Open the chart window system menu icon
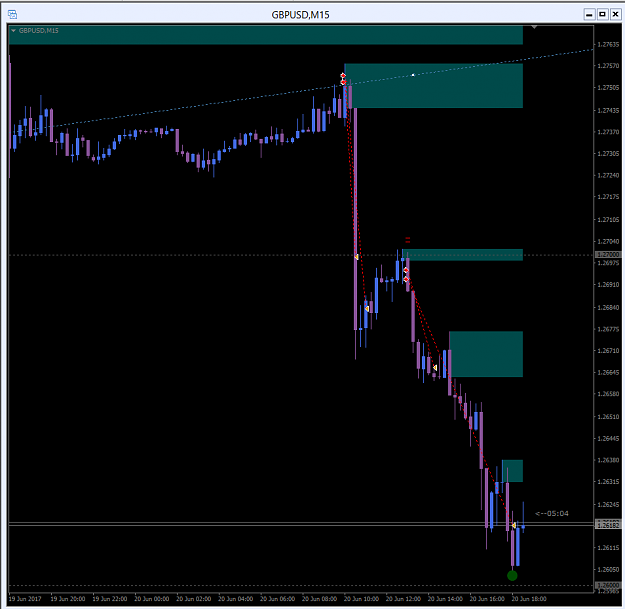625x609 pixels. click(12, 15)
